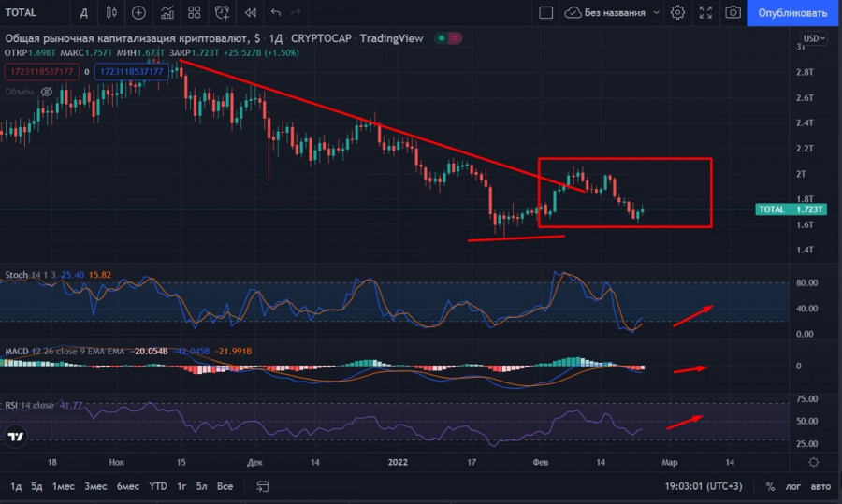
Task: Toggle the green/red market status indicator
Action: (x=448, y=38)
